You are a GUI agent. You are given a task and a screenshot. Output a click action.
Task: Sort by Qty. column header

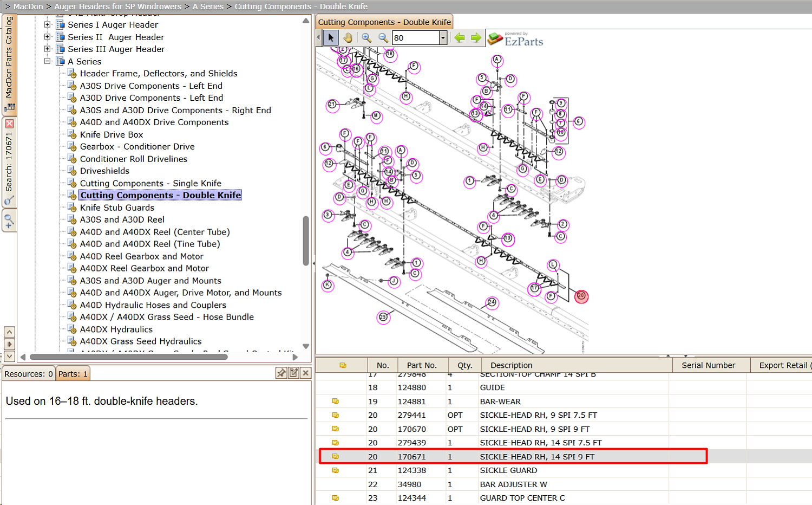(x=465, y=365)
